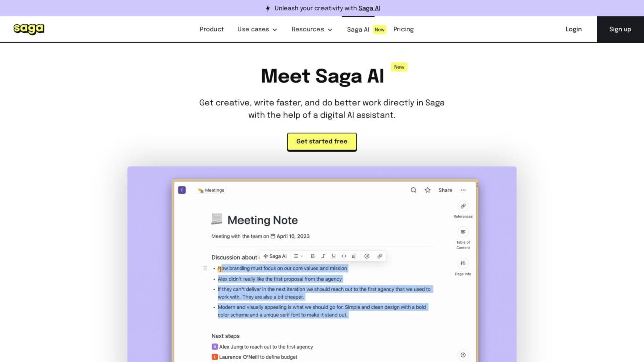Open the list type dropdown in toolbar
Viewport: 644px width, 362px height.
pos(298,256)
